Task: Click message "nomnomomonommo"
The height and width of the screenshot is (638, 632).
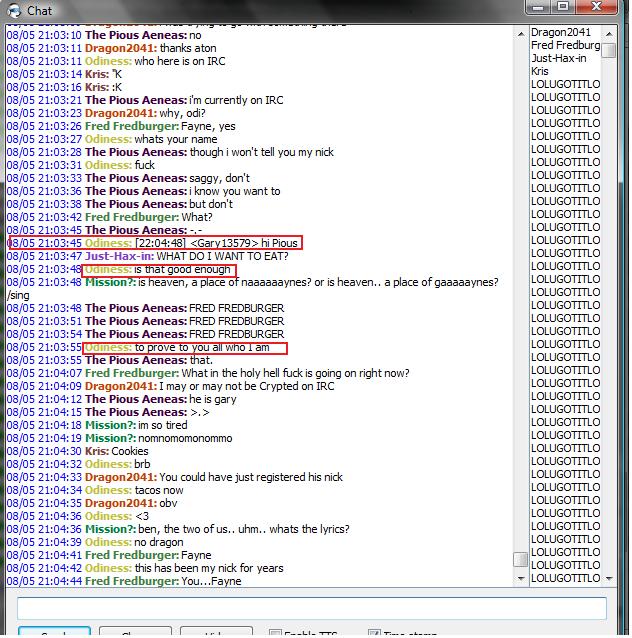Action: [x=185, y=438]
